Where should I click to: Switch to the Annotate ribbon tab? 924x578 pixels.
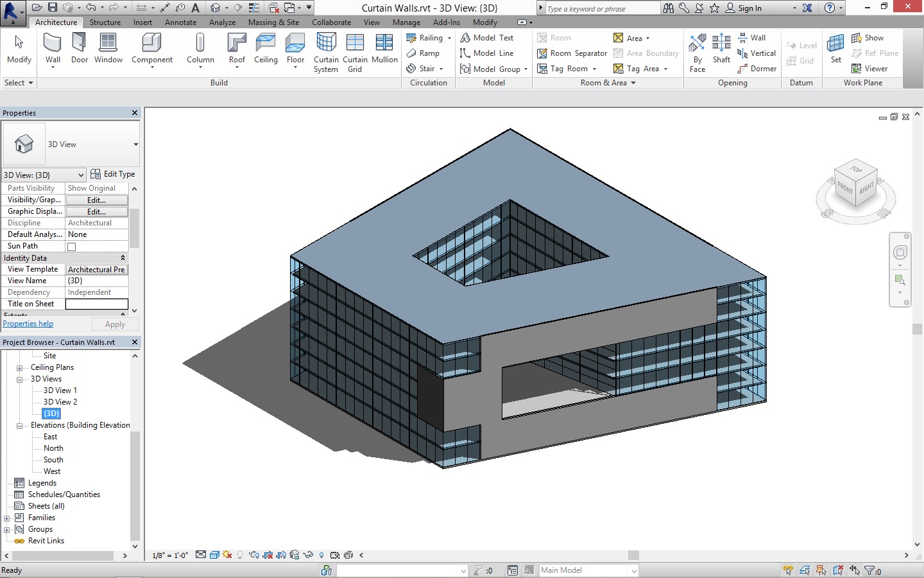click(x=180, y=22)
